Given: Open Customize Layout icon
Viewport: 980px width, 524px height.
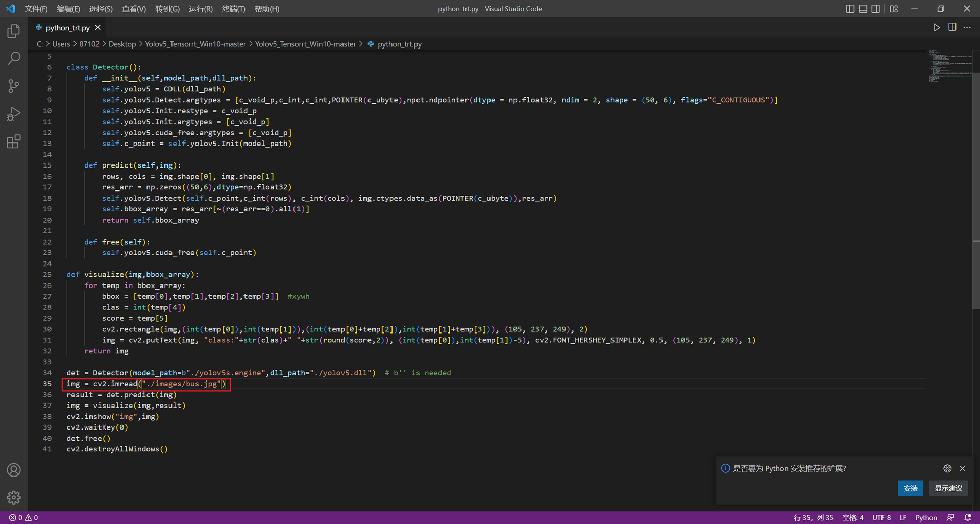Looking at the screenshot, I should [894, 9].
